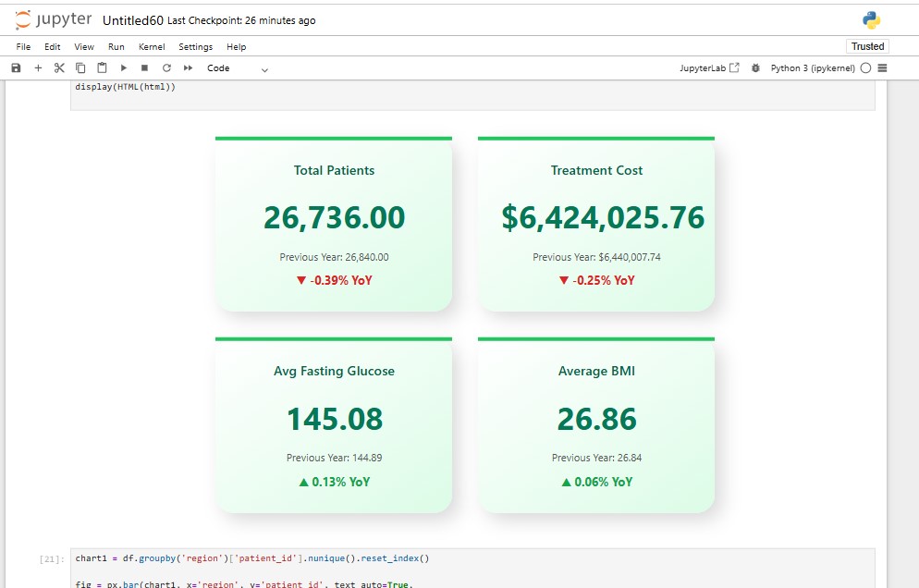Click the 26,736.00 total patients value
The width and height of the screenshot is (919, 588).
334,217
